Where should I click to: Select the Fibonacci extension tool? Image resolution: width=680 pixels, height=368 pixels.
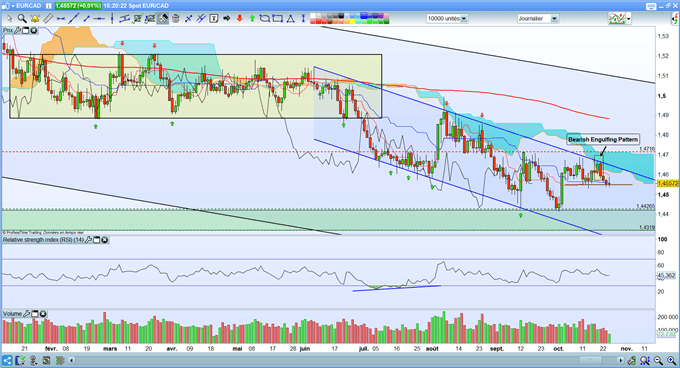pos(150,19)
